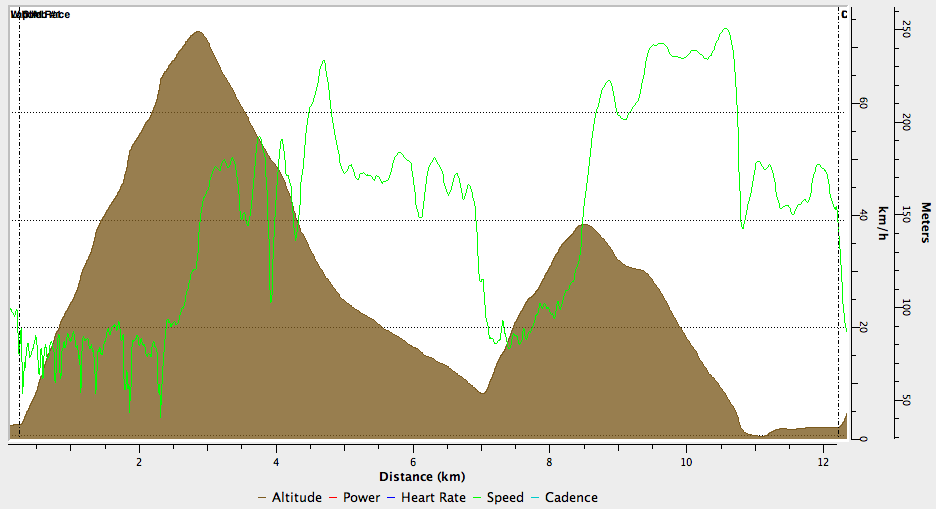936x509 pixels.
Task: Click the 10 km tick label
Action: coord(686,462)
